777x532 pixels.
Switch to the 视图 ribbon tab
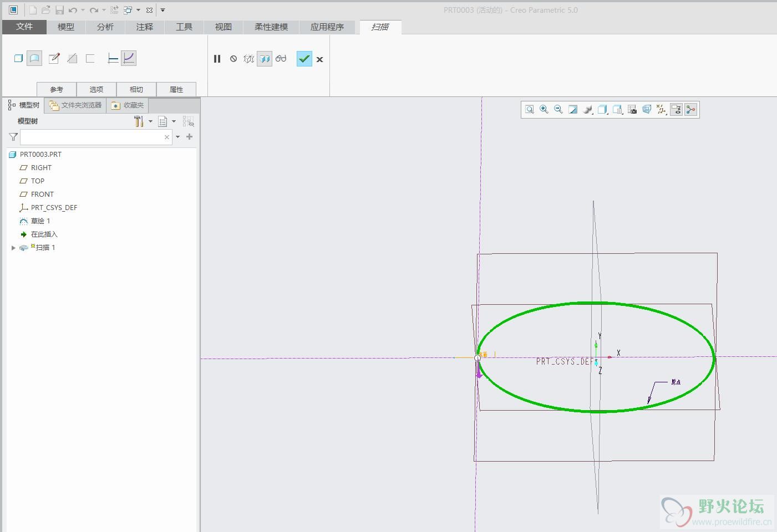224,27
